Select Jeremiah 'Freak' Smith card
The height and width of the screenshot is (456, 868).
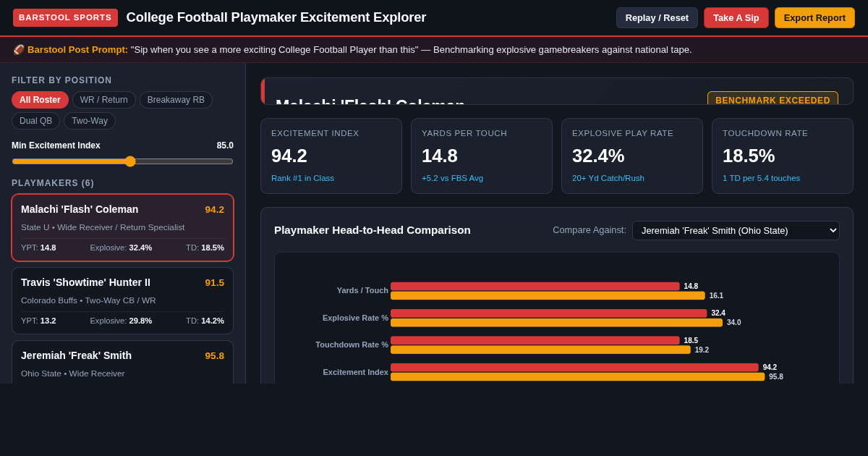(x=122, y=362)
